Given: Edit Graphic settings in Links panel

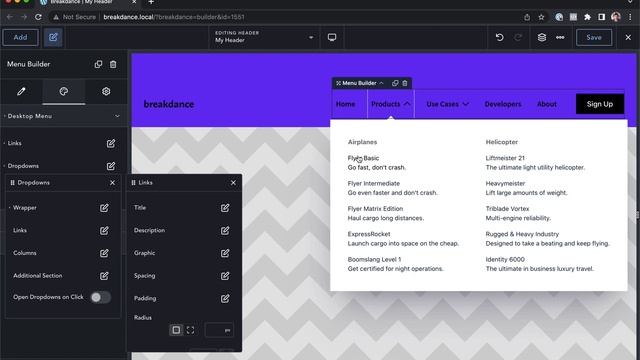Looking at the screenshot, I should pyautogui.click(x=225, y=253).
